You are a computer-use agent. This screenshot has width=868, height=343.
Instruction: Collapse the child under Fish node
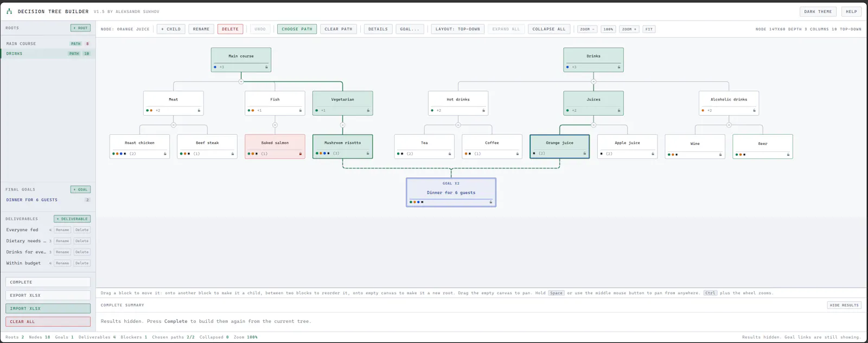(x=275, y=125)
